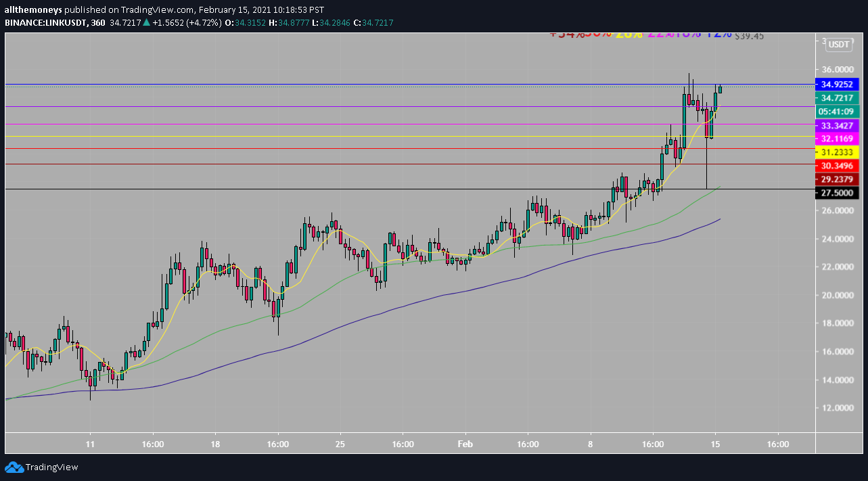The width and height of the screenshot is (868, 481).
Task: Click the 18.0000 price axis tick
Action: pyautogui.click(x=837, y=323)
